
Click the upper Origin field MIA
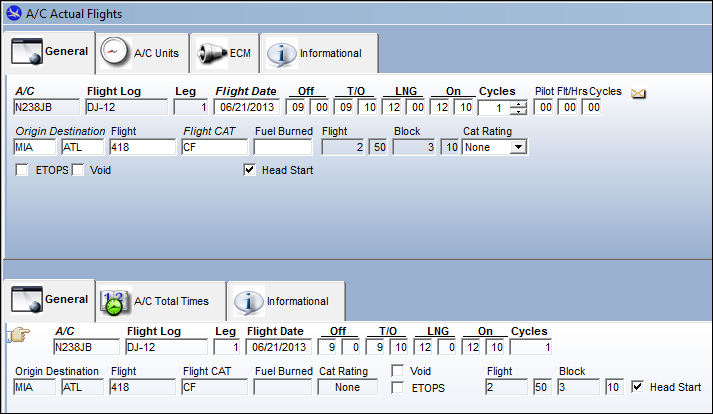(35, 147)
